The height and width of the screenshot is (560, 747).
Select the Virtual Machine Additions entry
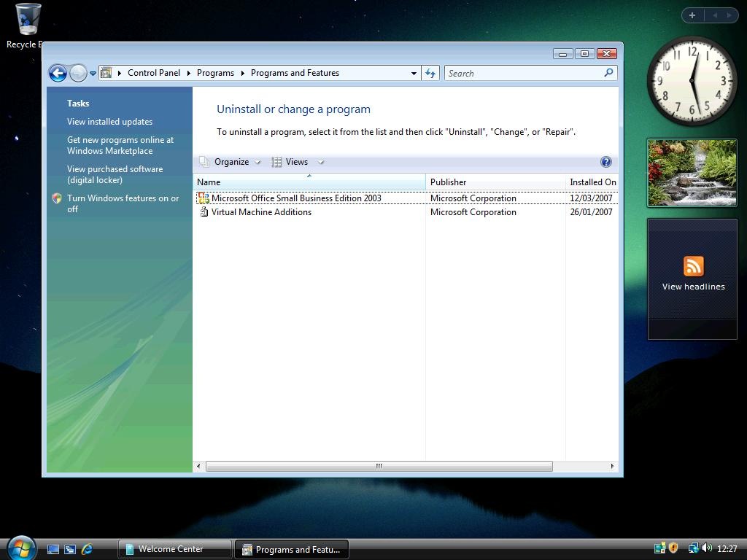pos(262,212)
